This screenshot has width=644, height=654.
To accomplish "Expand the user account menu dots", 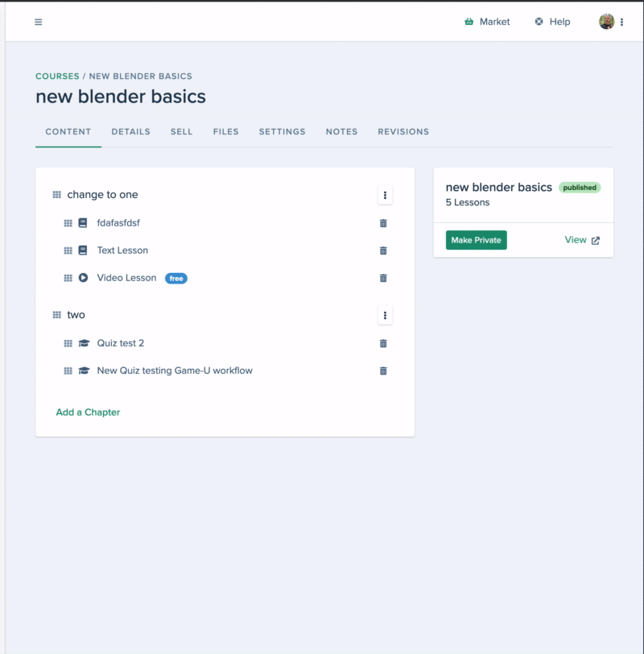I will pyautogui.click(x=621, y=22).
